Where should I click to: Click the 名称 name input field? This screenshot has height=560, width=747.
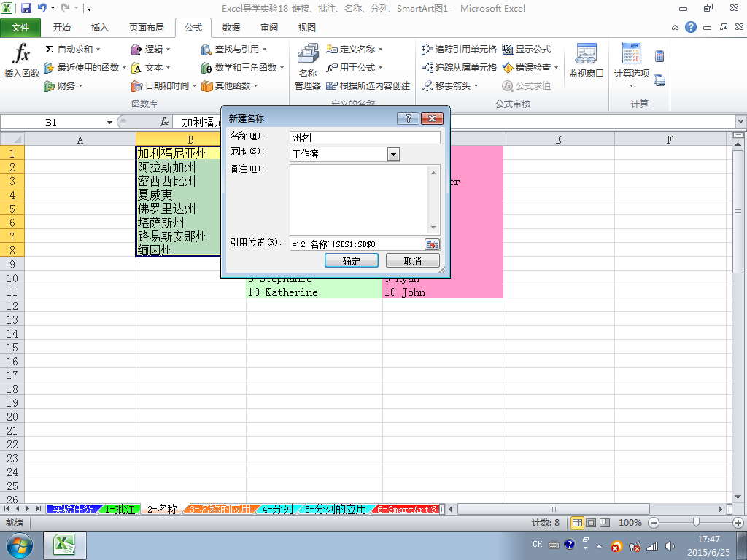[365, 138]
